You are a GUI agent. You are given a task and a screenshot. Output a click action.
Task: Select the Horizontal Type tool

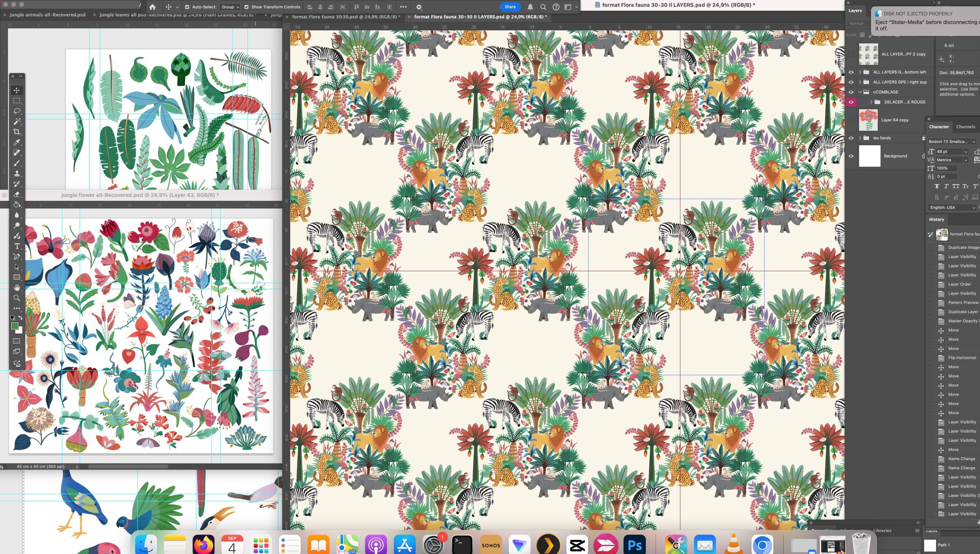click(16, 246)
